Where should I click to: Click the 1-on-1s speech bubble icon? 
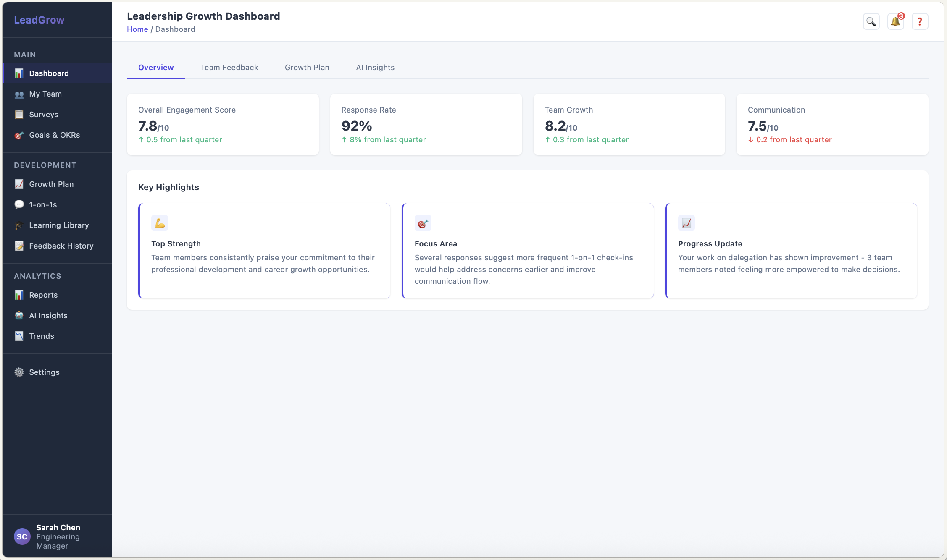click(19, 205)
